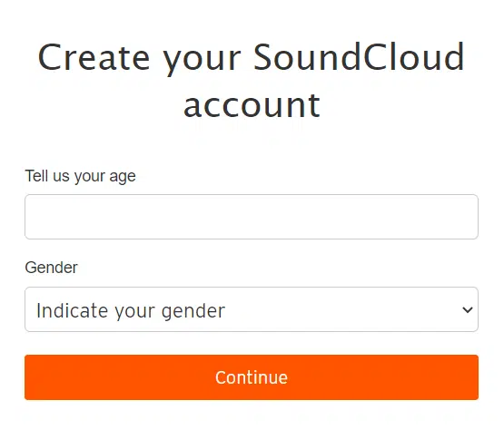Open the 'Indicate your gender' dropdown

tap(252, 309)
